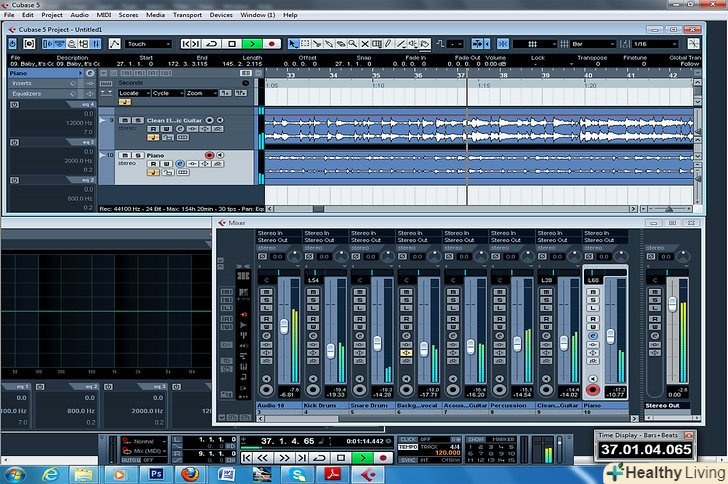The width and height of the screenshot is (728, 484).
Task: Toggle cycle loop in top toolbar
Action: point(211,44)
